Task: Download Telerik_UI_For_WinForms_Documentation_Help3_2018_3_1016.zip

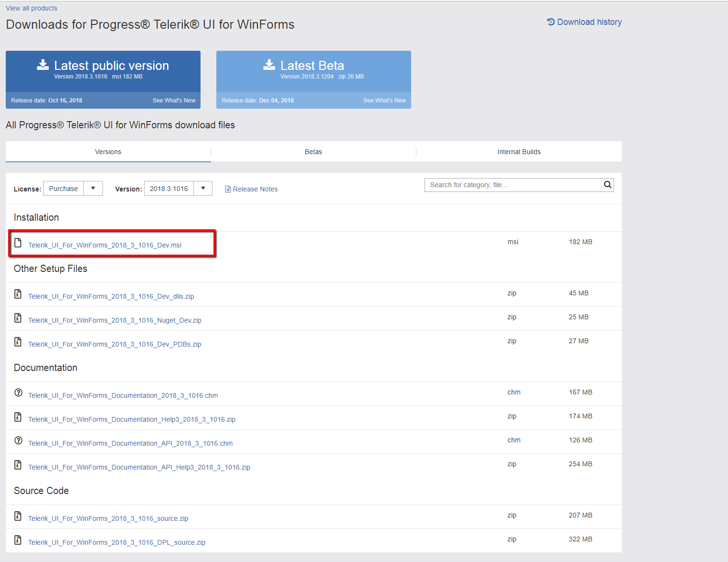Action: pyautogui.click(x=132, y=419)
